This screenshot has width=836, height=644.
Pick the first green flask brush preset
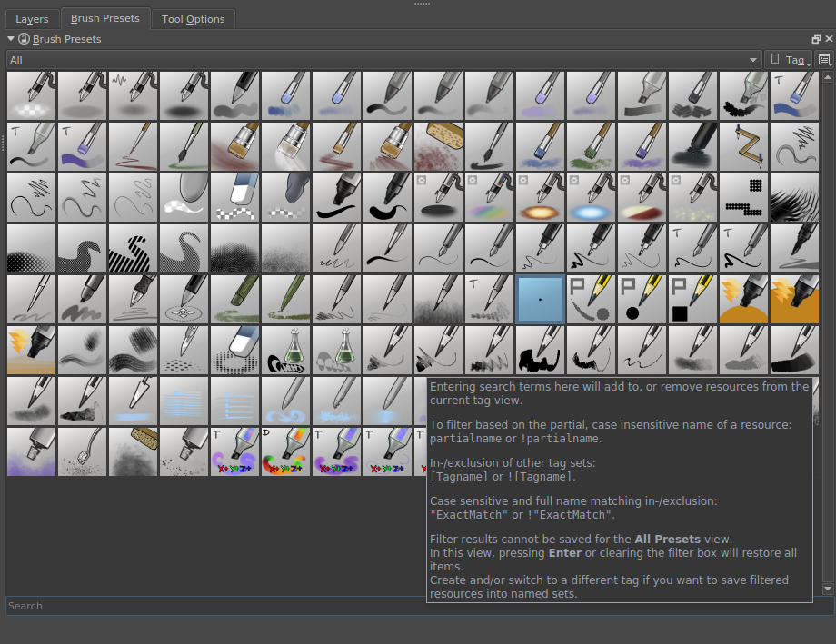coord(286,351)
